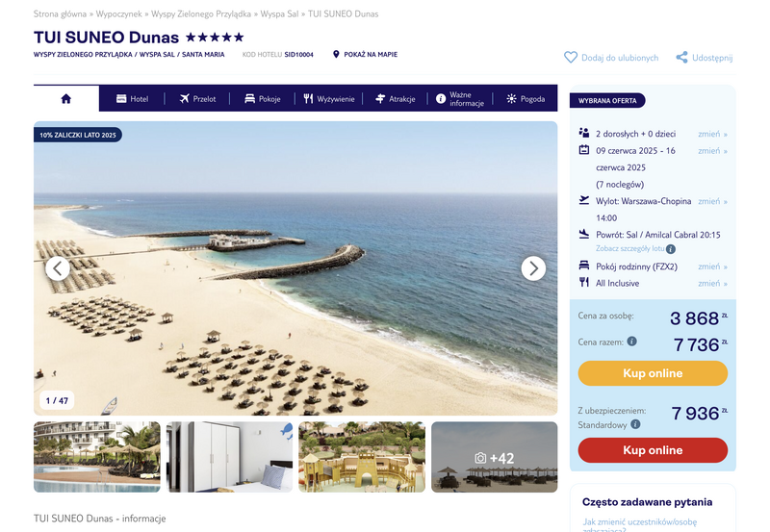The width and height of the screenshot is (770, 532).
Task: Click the info icon by Zobacz szczegóły lotu
Action: 671,249
